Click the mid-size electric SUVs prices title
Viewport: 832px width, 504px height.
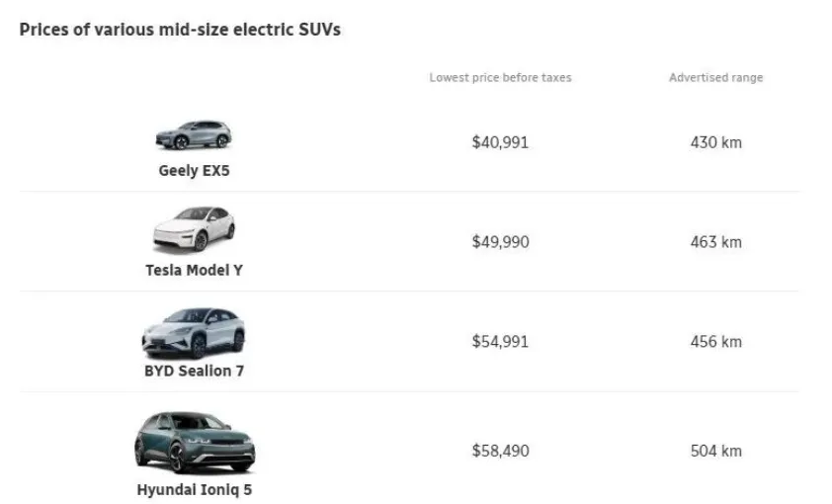180,30
